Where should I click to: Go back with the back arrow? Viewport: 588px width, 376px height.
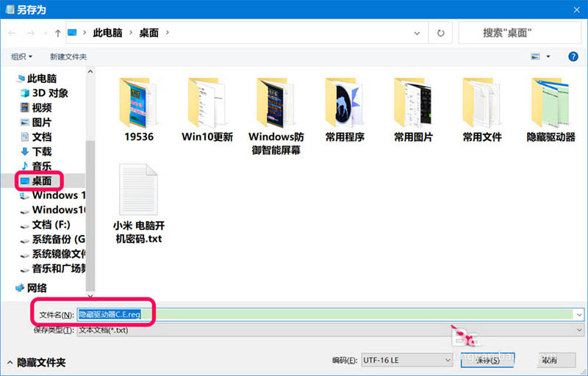pos(12,33)
